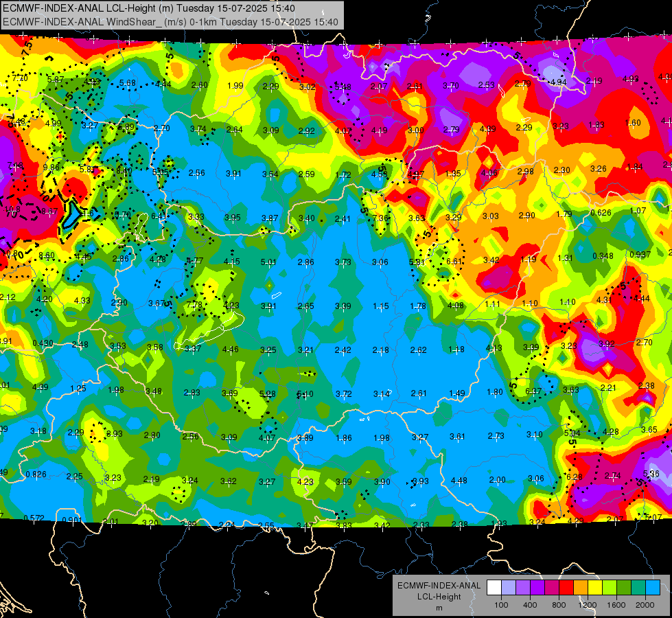
Task: Click the legend title LCL-Height
Action: tap(439, 597)
